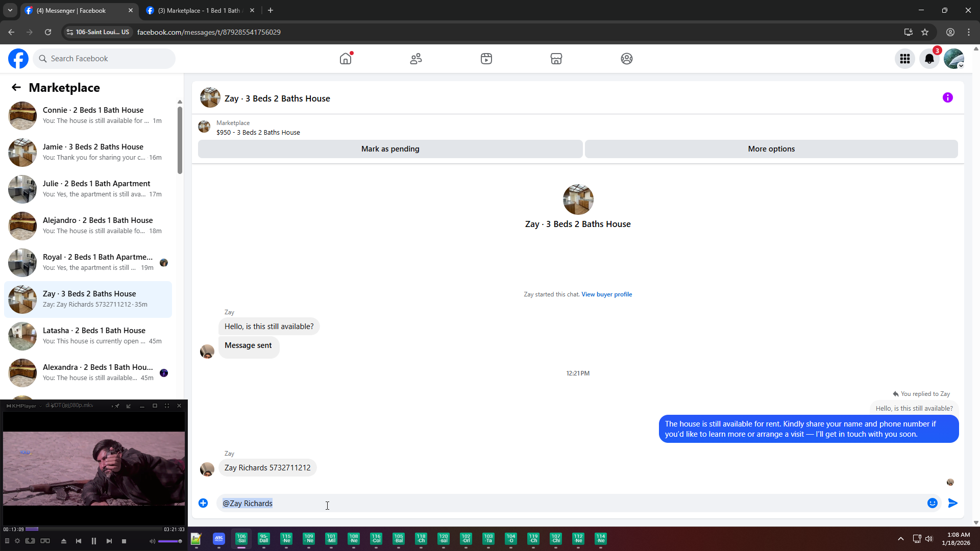Open the Facebook menu grid icon
The height and width of the screenshot is (551, 980).
[x=905, y=59]
